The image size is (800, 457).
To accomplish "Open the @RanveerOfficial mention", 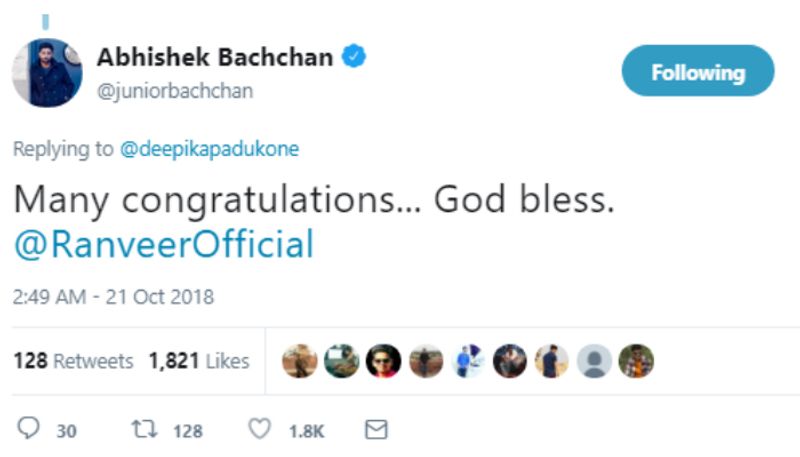I will [x=163, y=245].
